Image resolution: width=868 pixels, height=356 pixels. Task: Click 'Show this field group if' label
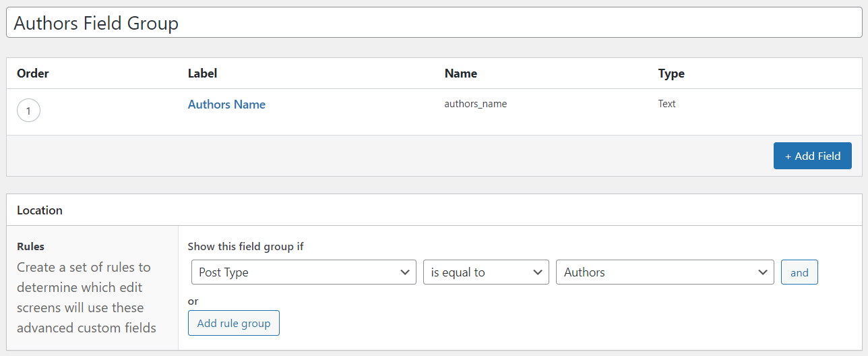(x=245, y=247)
